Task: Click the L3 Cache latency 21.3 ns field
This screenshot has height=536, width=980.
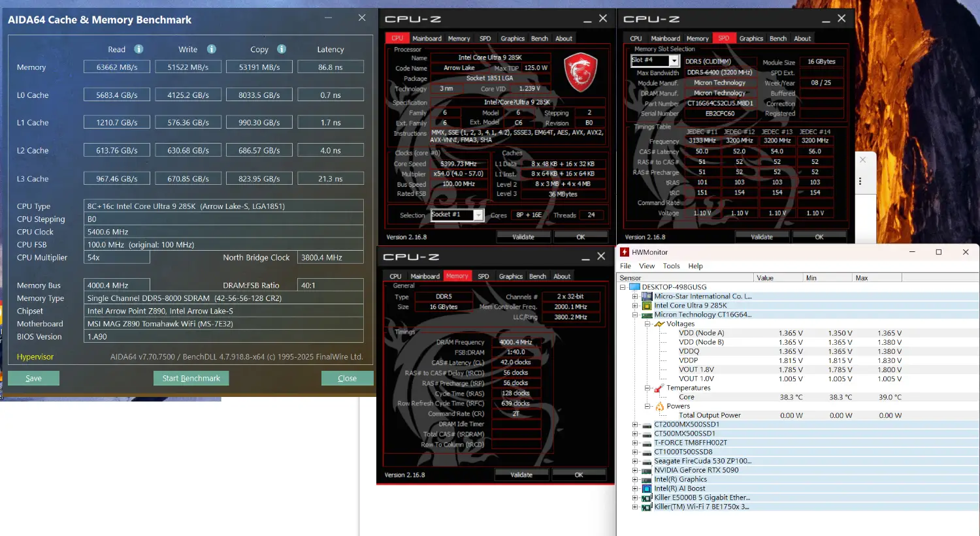Action: (331, 178)
